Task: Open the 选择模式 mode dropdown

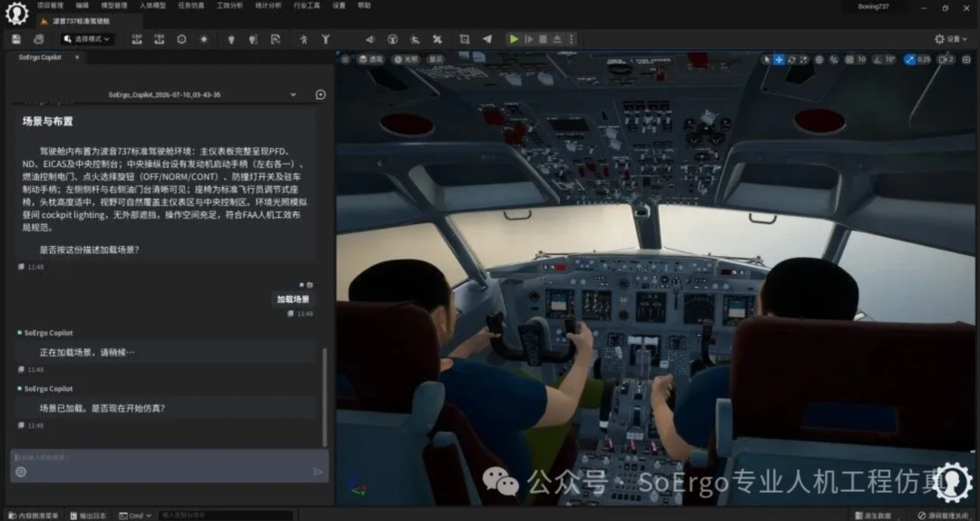Action: click(87, 39)
